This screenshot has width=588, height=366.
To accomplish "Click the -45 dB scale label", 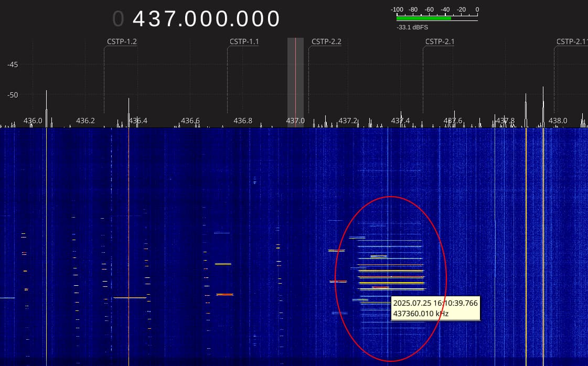I will point(13,64).
